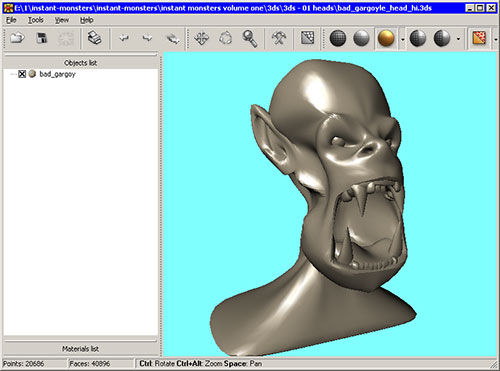Select the gold sphere material shading mode
Viewport: 500px width, 371px height.
386,38
